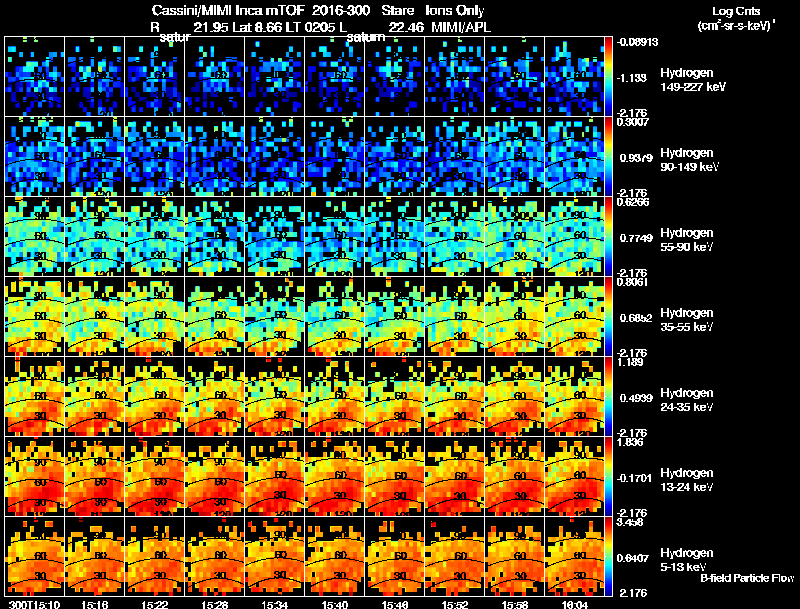This screenshot has height=609, width=800.
Task: Click the 300T15:10 time axis label
Action: click(34, 604)
